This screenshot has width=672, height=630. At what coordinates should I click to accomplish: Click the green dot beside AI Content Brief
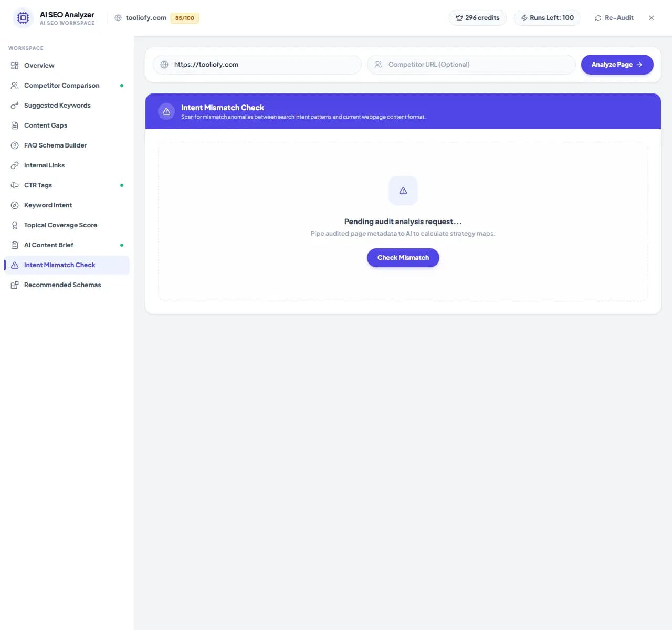click(x=122, y=245)
